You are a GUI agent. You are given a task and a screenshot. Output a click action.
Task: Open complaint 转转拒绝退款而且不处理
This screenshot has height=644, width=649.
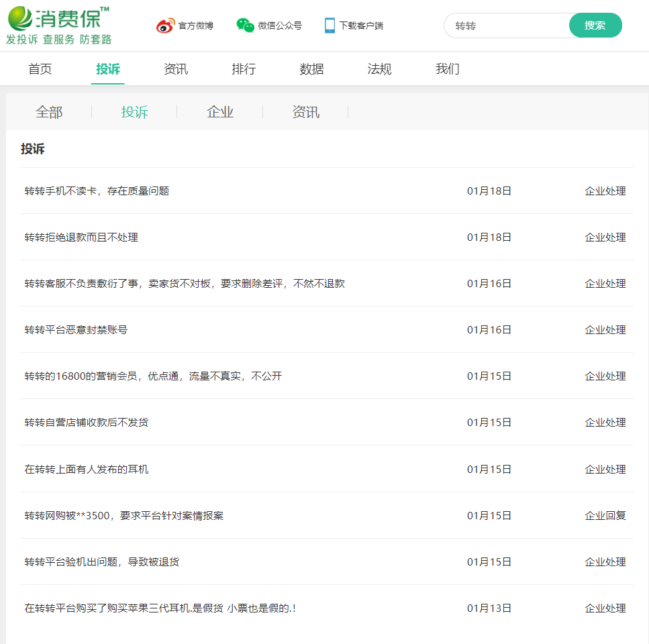click(81, 237)
